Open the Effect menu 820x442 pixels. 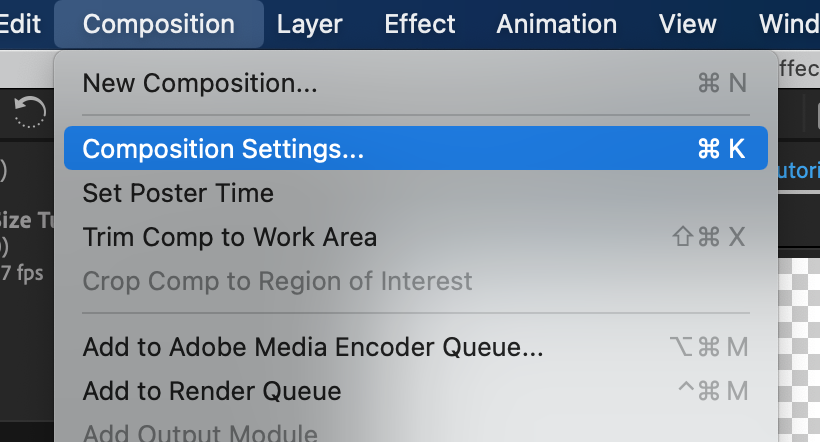click(x=420, y=24)
